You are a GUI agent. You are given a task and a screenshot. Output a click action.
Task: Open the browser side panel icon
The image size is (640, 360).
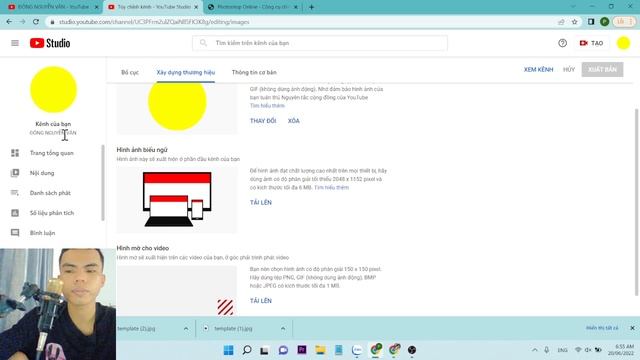point(591,22)
